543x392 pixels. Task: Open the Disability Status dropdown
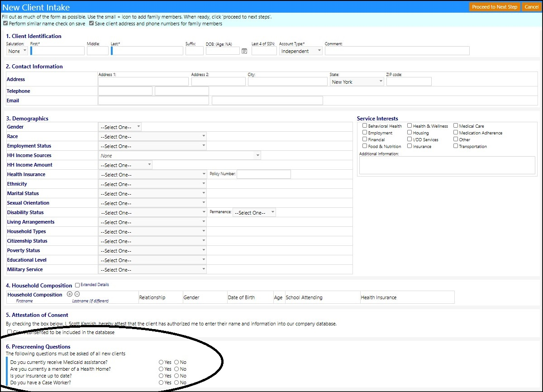[152, 213]
